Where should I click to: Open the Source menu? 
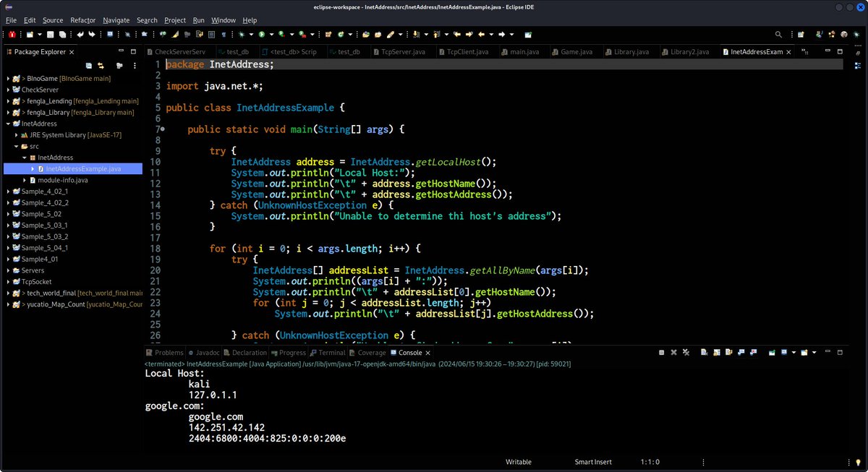point(53,20)
